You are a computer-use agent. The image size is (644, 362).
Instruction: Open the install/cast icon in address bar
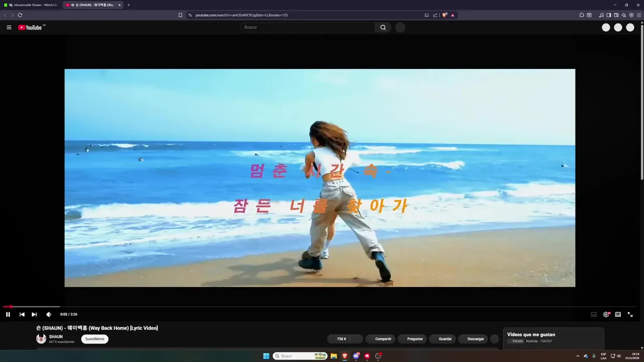427,15
